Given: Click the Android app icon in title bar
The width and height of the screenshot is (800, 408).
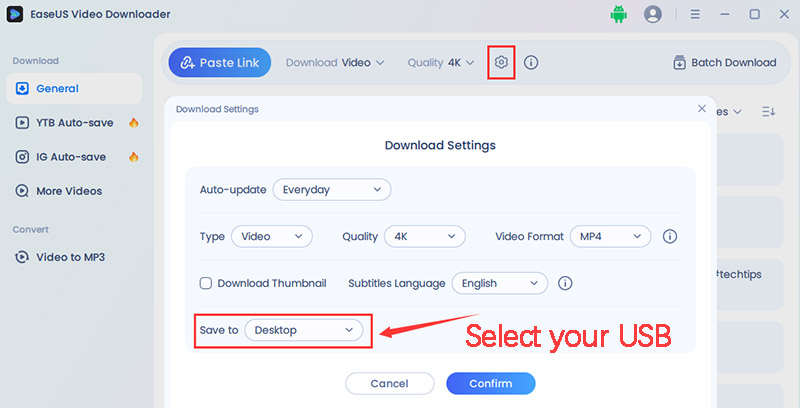Looking at the screenshot, I should click(x=618, y=14).
